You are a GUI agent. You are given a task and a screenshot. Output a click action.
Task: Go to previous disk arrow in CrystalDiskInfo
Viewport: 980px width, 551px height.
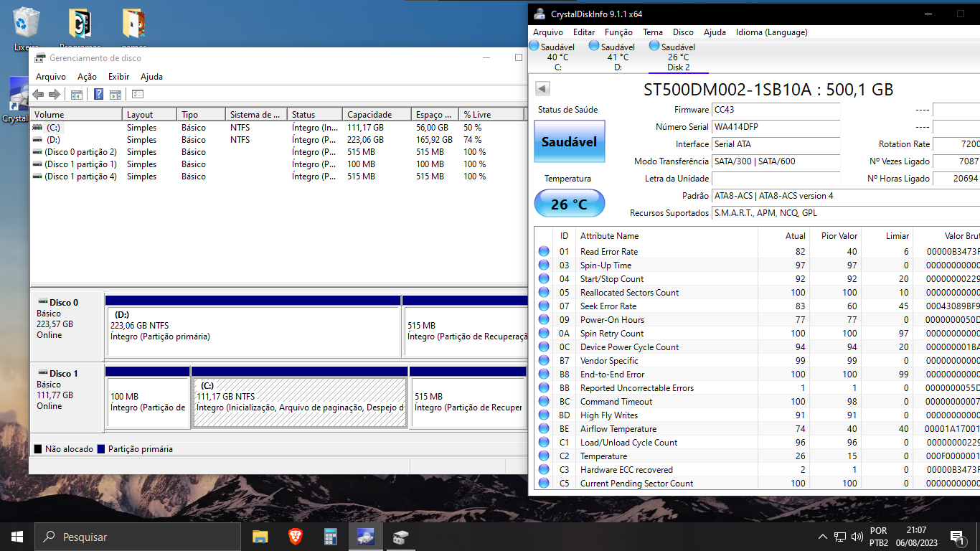pos(543,88)
